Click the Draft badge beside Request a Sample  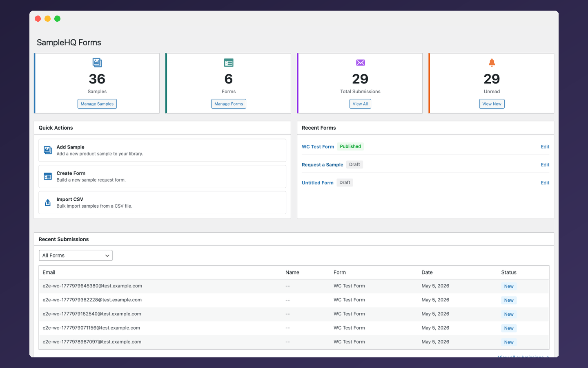point(354,164)
